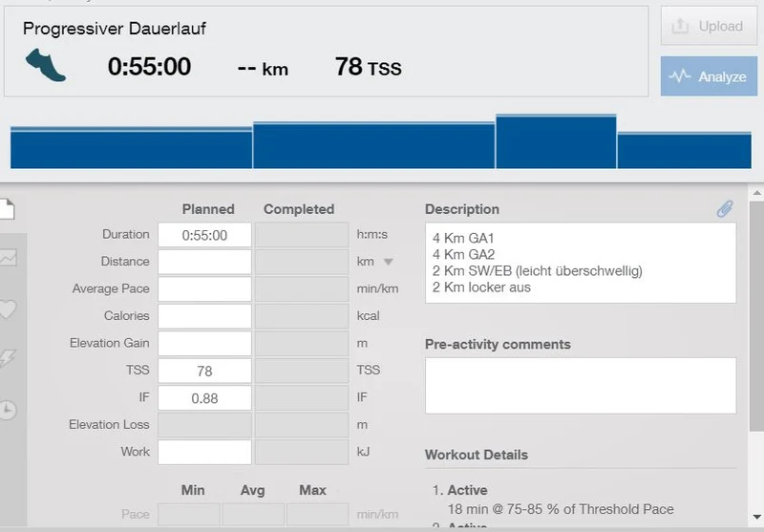764x532 pixels.
Task: Click the completed Elevation Loss field
Action: tap(302, 425)
